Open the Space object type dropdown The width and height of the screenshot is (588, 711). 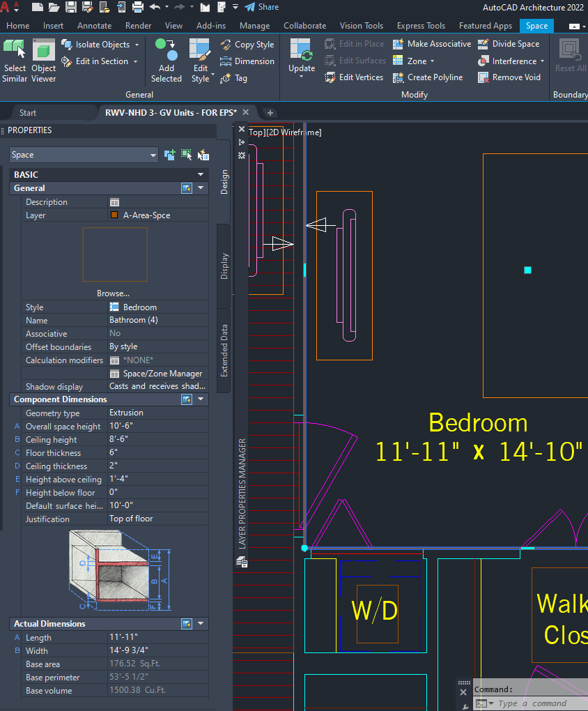pyautogui.click(x=84, y=155)
